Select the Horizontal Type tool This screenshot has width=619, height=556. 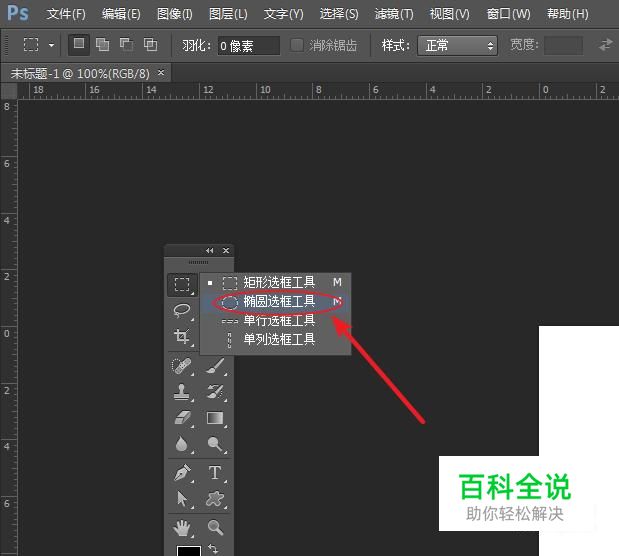215,473
